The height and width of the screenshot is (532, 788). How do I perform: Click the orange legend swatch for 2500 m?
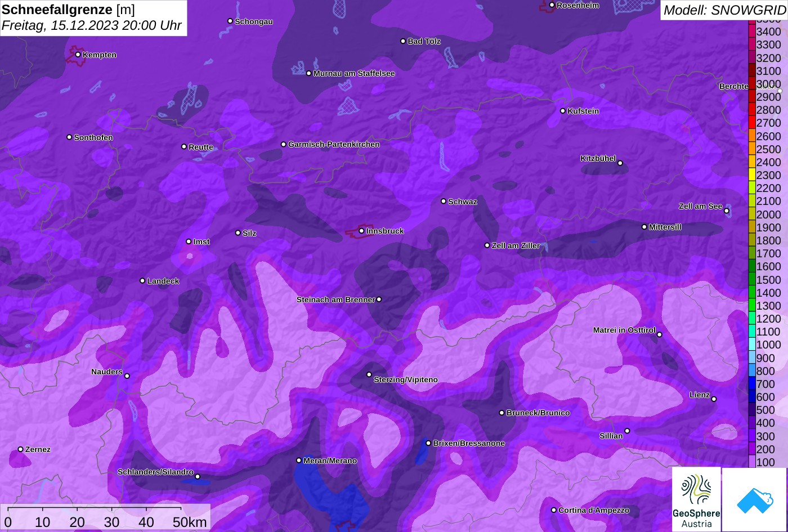click(751, 149)
